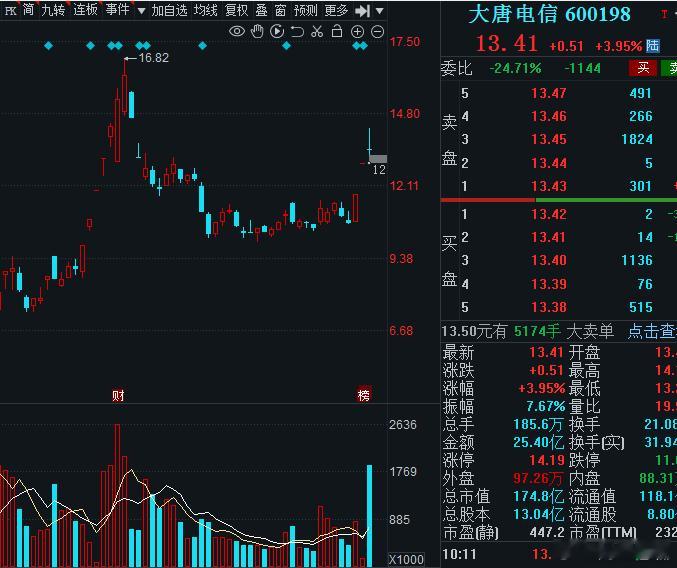This screenshot has width=677, height=568.
Task: Click the 金额 25.40亿 value
Action: [538, 442]
